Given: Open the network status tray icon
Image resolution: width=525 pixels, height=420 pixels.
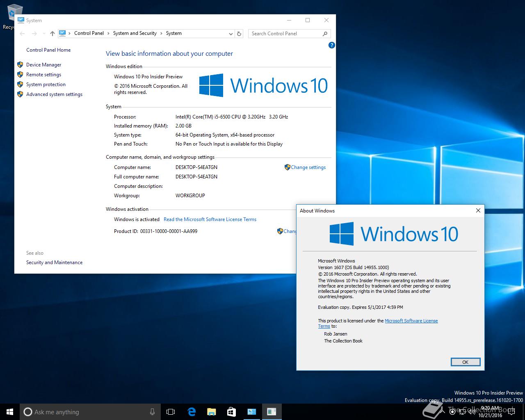Looking at the screenshot, I should 462,412.
